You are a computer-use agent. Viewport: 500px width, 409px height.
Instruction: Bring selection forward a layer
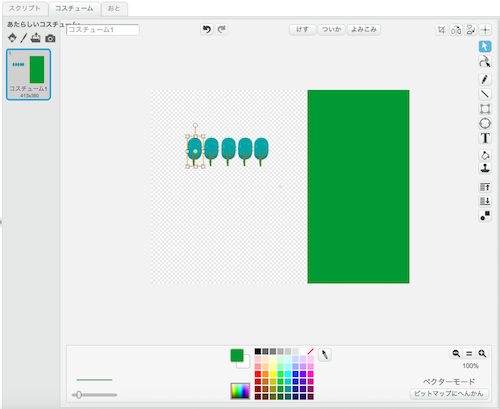point(485,187)
